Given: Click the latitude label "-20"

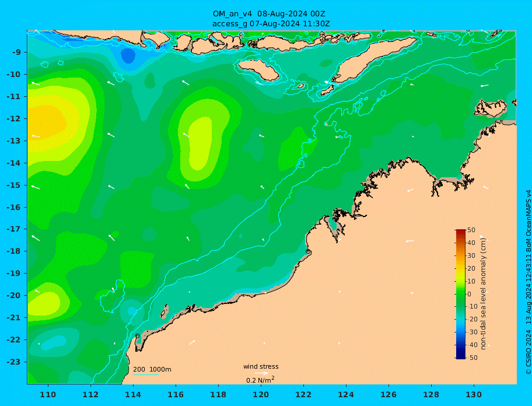Looking at the screenshot, I should [x=14, y=295].
